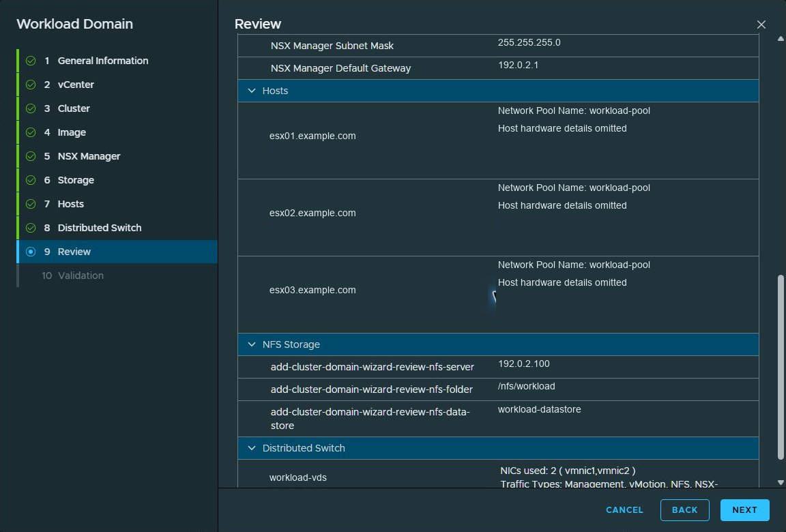Click Network Pool Name text for esx01
Viewport: 786px width, 532px height.
[x=574, y=110]
